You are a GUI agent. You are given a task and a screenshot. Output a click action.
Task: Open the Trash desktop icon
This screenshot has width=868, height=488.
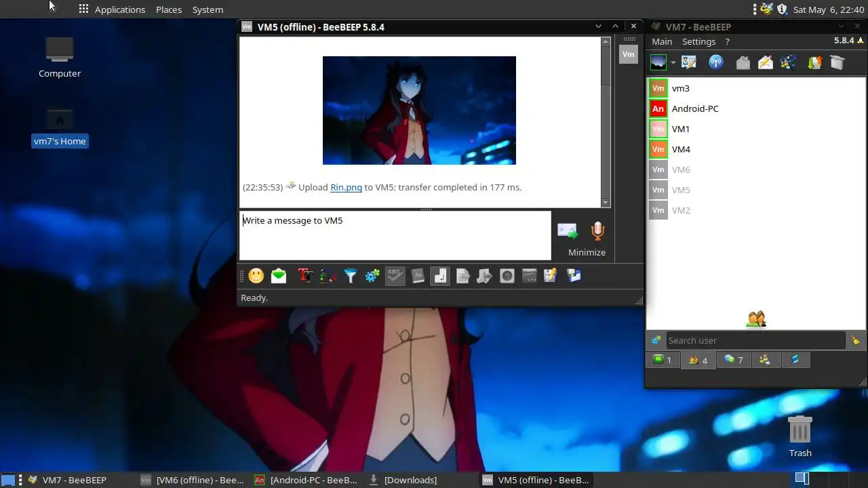(x=800, y=436)
